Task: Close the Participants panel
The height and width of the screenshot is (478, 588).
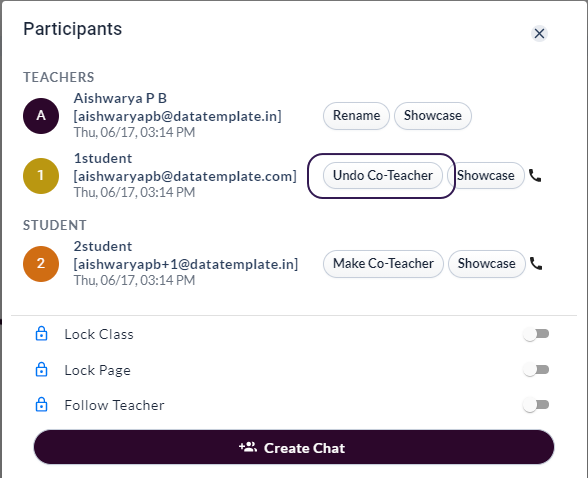Action: [539, 33]
